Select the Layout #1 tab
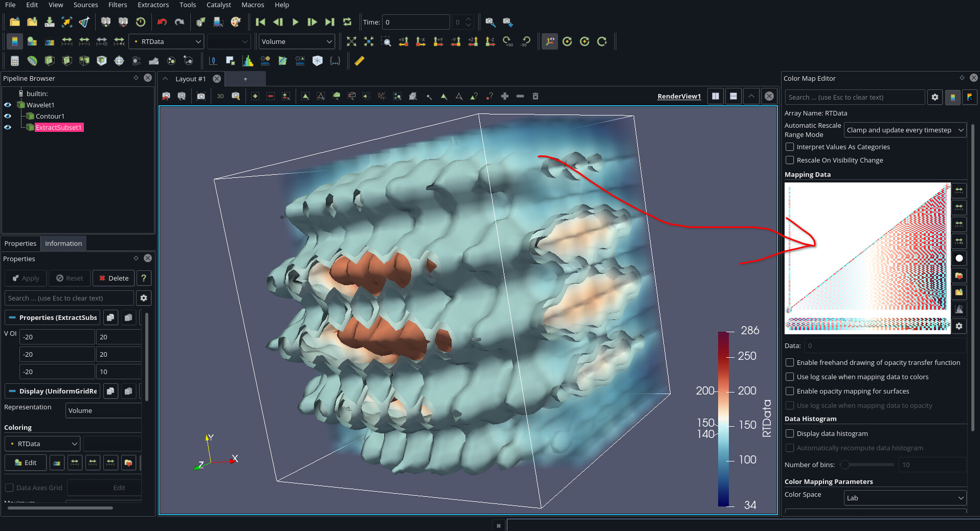The height and width of the screenshot is (531, 980). pyautogui.click(x=190, y=79)
